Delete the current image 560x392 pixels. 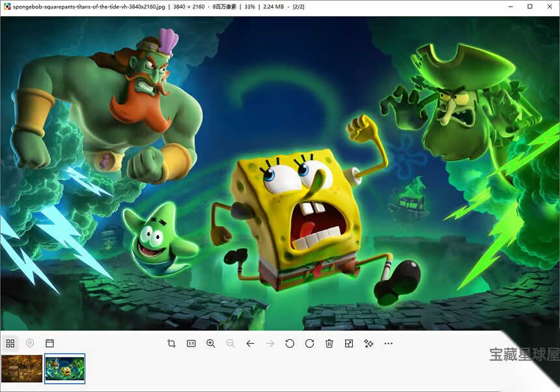point(329,343)
